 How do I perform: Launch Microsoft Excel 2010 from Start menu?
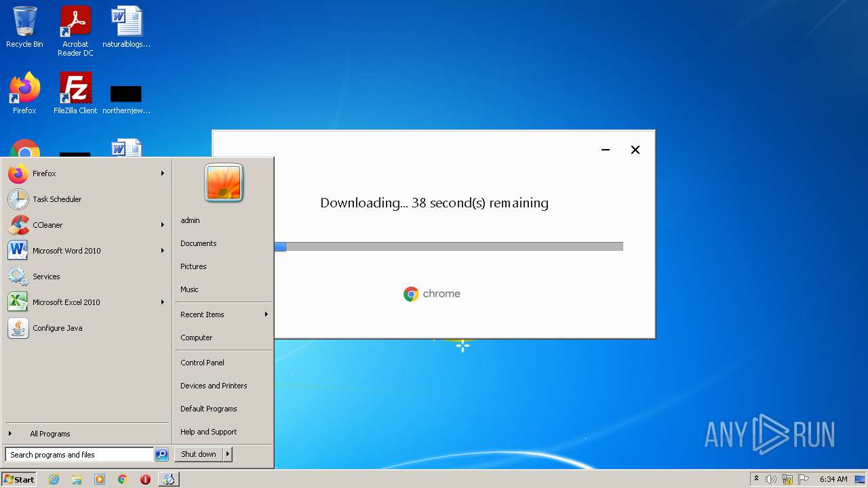point(87,302)
